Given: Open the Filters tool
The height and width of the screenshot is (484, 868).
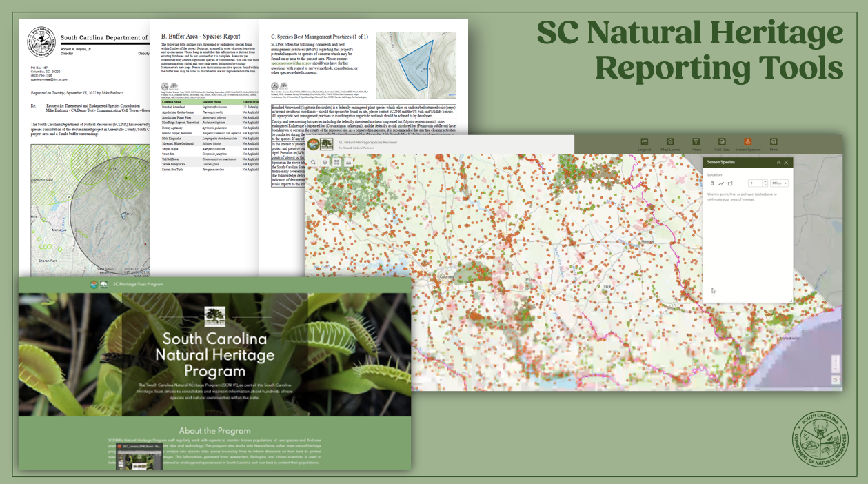Looking at the screenshot, I should (x=696, y=141).
